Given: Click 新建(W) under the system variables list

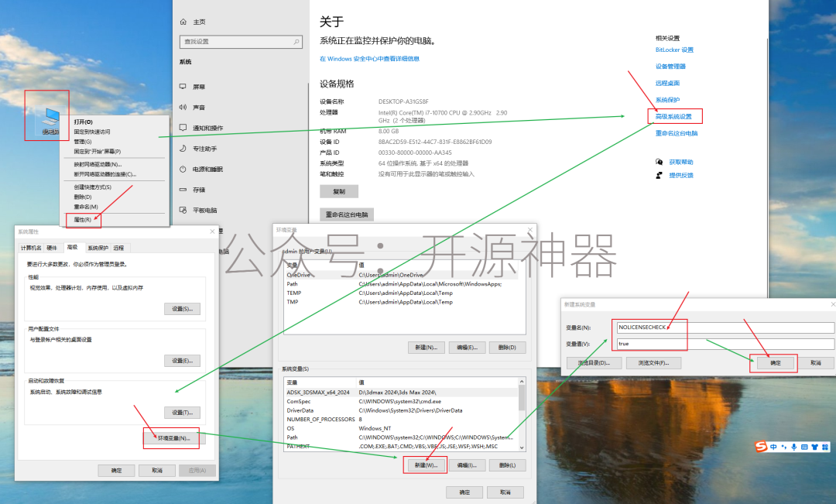Looking at the screenshot, I should tap(425, 465).
